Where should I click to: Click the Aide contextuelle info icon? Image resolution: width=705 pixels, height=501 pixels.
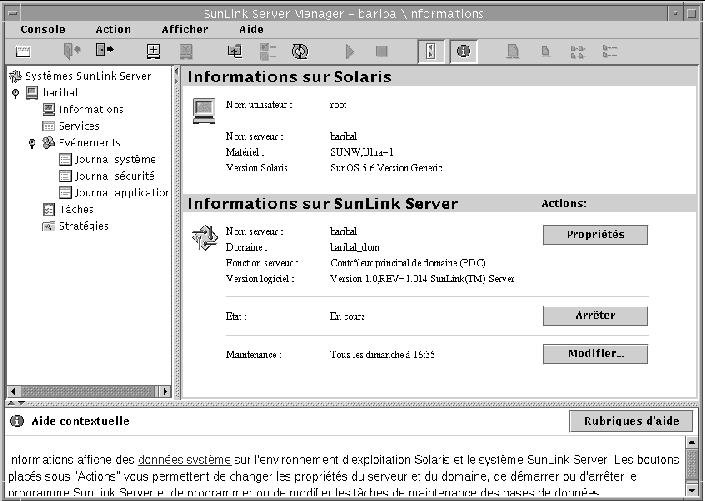(17, 421)
